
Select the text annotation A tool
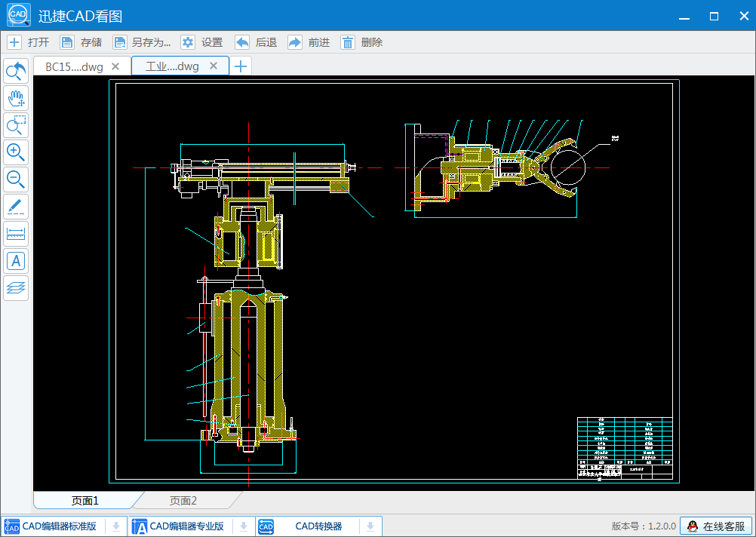pyautogui.click(x=16, y=261)
